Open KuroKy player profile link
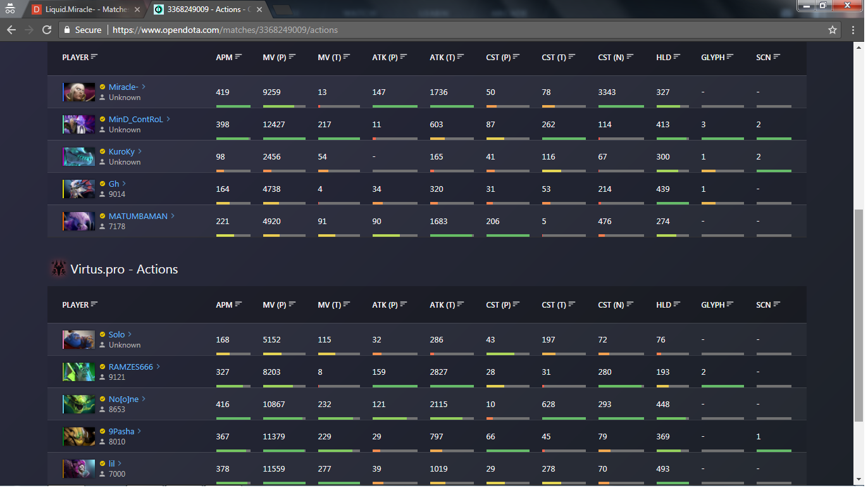 coord(121,151)
